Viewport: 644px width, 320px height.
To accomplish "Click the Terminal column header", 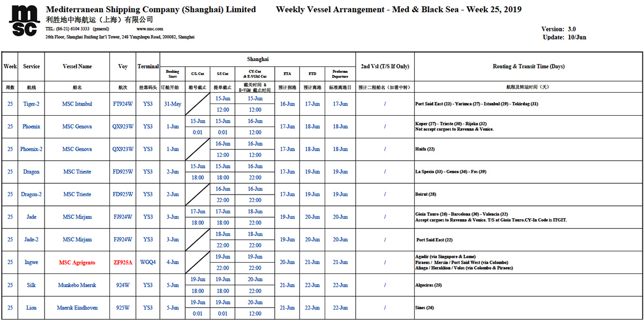I will coord(148,66).
